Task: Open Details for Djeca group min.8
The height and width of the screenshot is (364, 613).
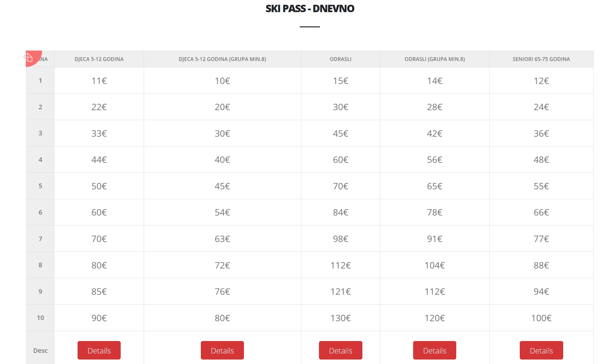Action: point(222,350)
